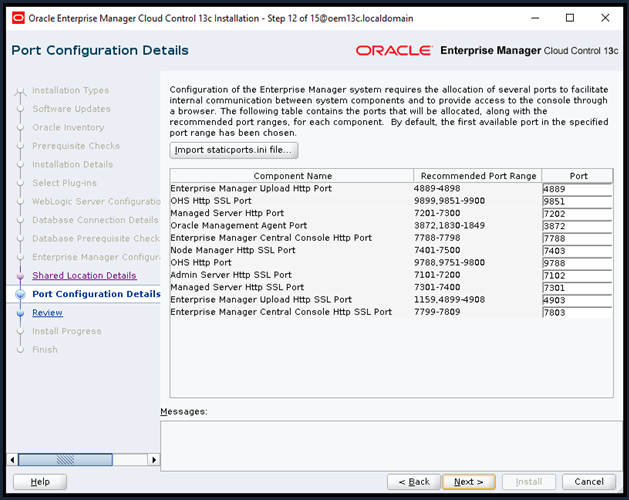Click the range value 7301-7400

coord(437,287)
